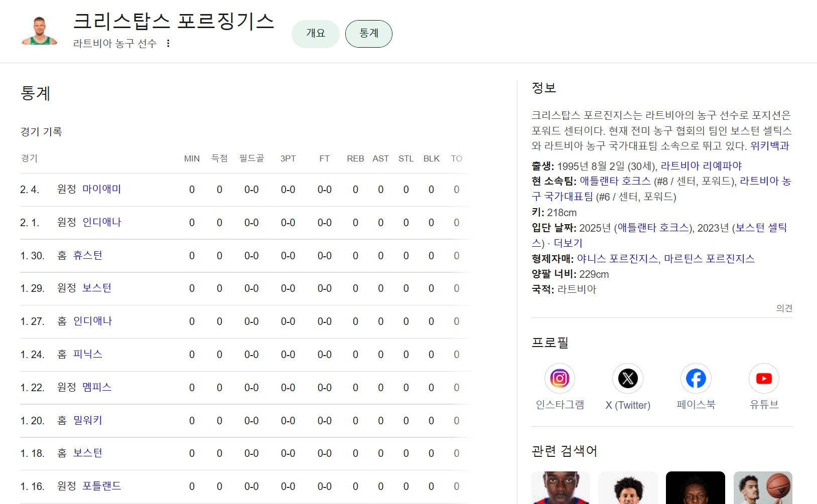Open the 위키백과 link
This screenshot has width=817, height=504.
click(770, 146)
